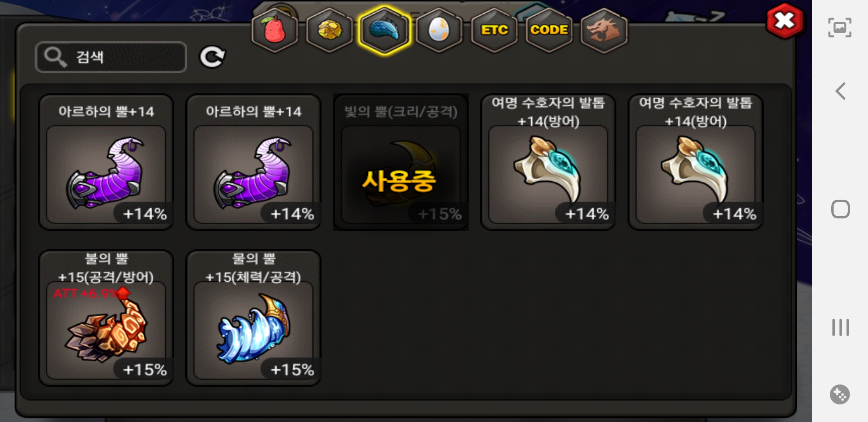Open the game tools controller icon
Viewport: 868px width, 422px height.
click(x=840, y=395)
